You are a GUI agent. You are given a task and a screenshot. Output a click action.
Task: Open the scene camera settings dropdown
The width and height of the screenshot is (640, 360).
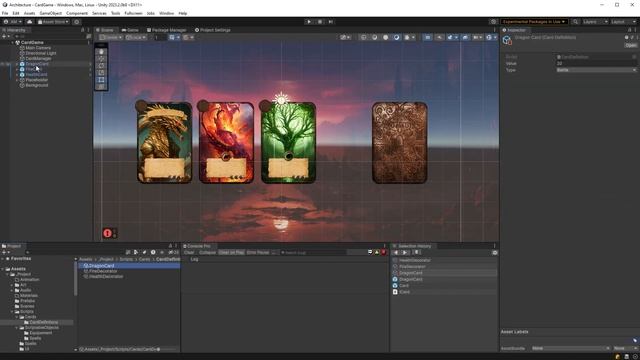477,37
